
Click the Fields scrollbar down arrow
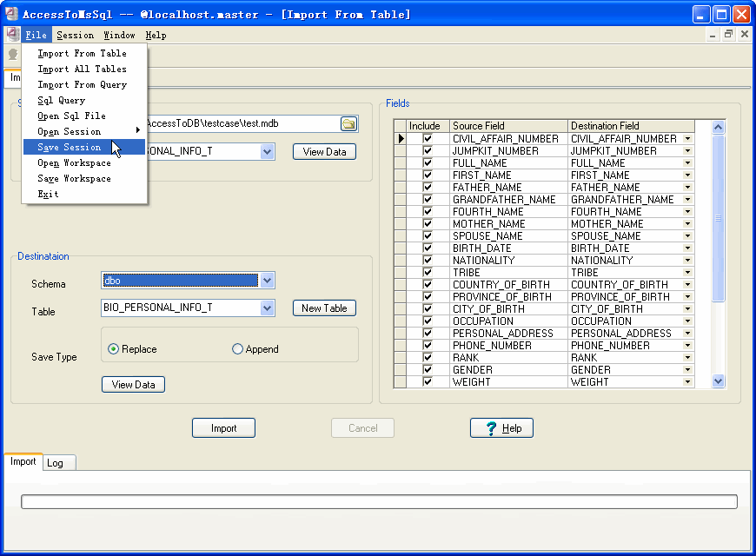pos(718,381)
